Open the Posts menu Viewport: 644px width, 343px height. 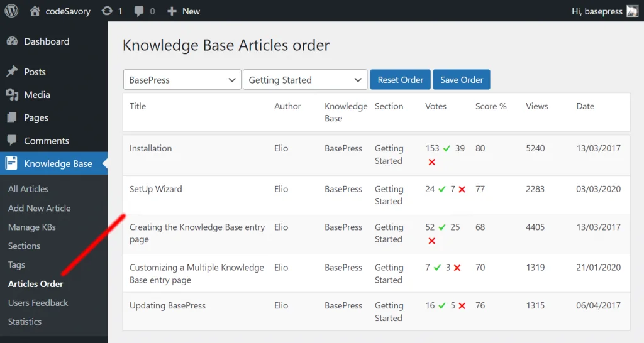53,72
